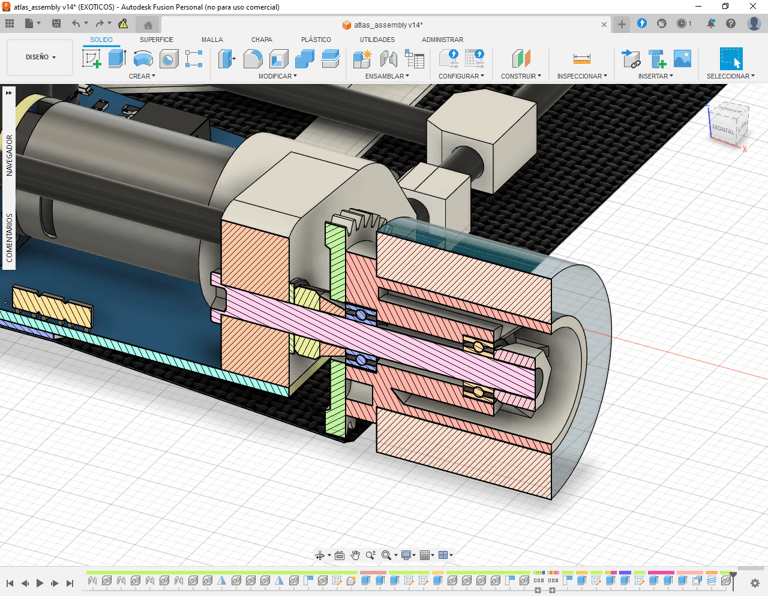The height and width of the screenshot is (596, 768).
Task: Click the ViewCube Frontal face
Action: click(x=722, y=130)
